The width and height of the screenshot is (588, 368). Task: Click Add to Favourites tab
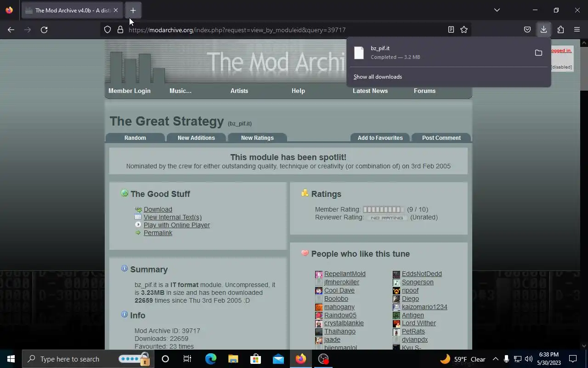380,138
